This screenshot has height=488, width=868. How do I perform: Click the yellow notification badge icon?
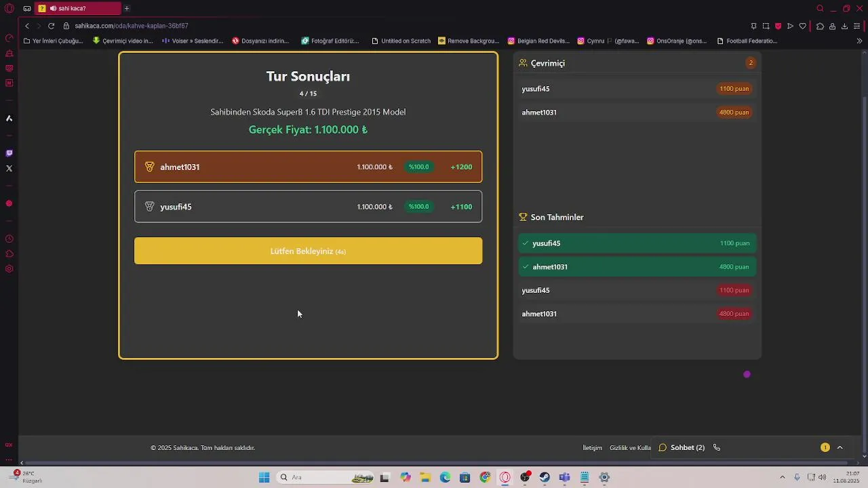click(x=825, y=447)
